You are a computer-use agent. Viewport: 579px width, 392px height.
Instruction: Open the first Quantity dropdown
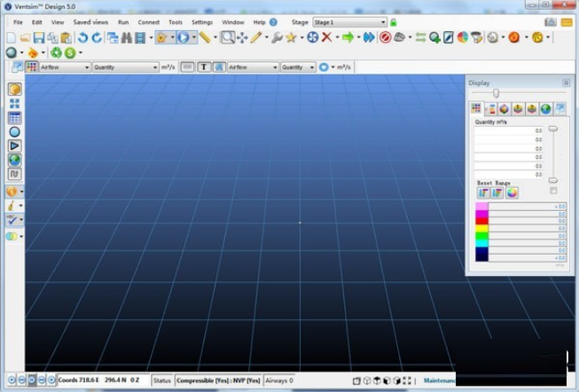(125, 67)
